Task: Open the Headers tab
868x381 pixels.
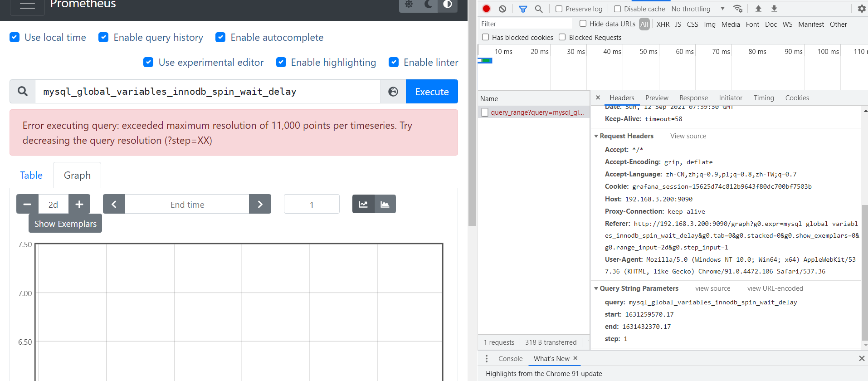Action: (622, 98)
